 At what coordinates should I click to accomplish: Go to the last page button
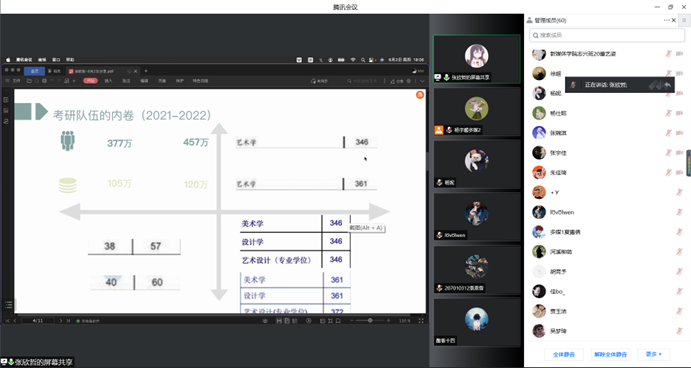click(68, 321)
